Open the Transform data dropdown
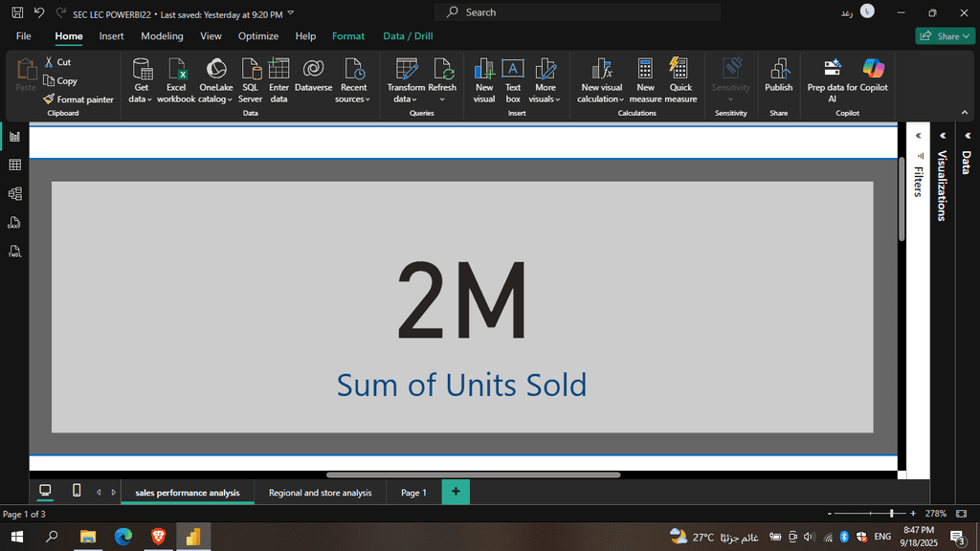 click(406, 99)
